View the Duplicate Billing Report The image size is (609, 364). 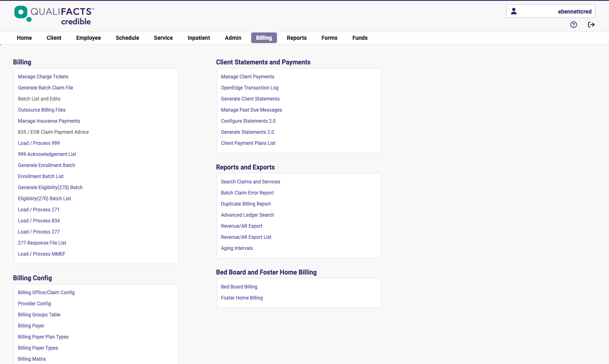click(x=246, y=204)
